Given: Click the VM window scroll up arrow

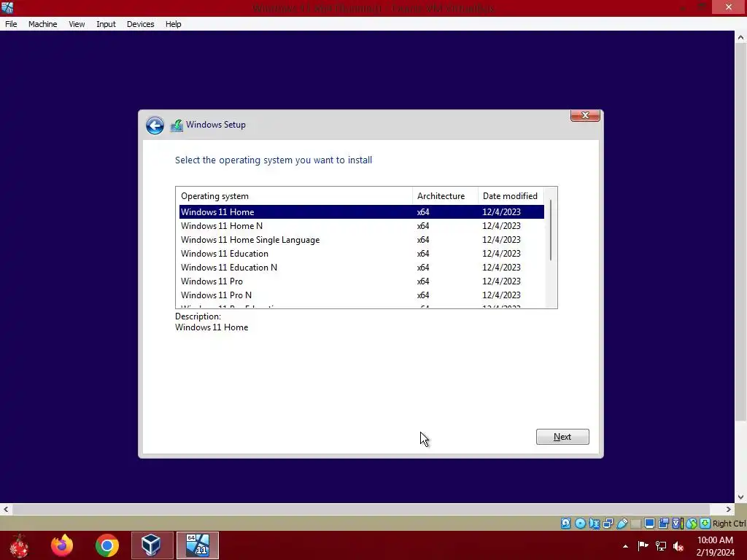Looking at the screenshot, I should pos(740,37).
